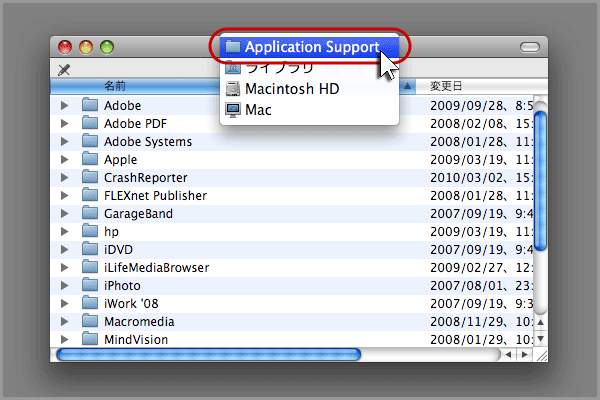Click the Macromedia folder icon
This screenshot has width=600, height=400.
90,320
